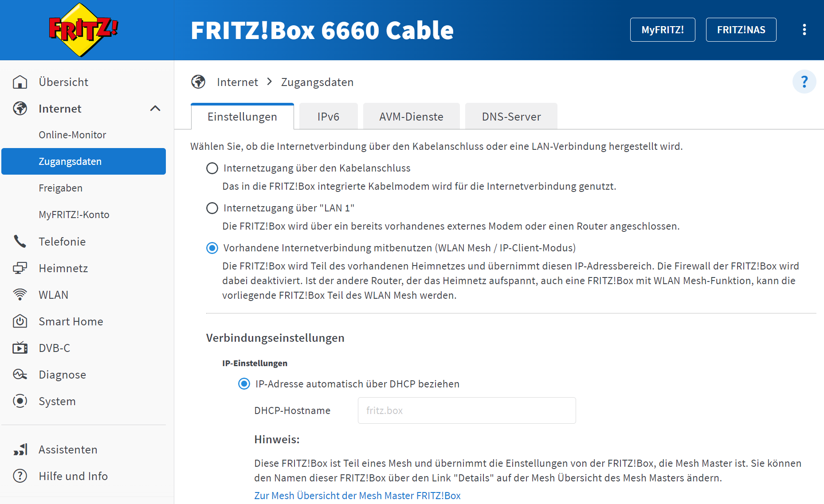This screenshot has height=504, width=824.
Task: Switch to the IPv6 tab
Action: pyautogui.click(x=328, y=117)
